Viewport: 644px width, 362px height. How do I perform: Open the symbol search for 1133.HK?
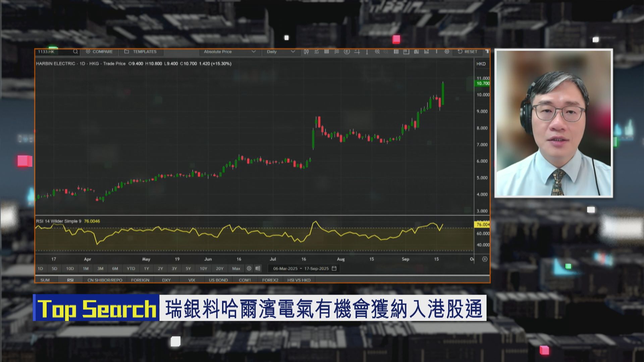(x=75, y=52)
